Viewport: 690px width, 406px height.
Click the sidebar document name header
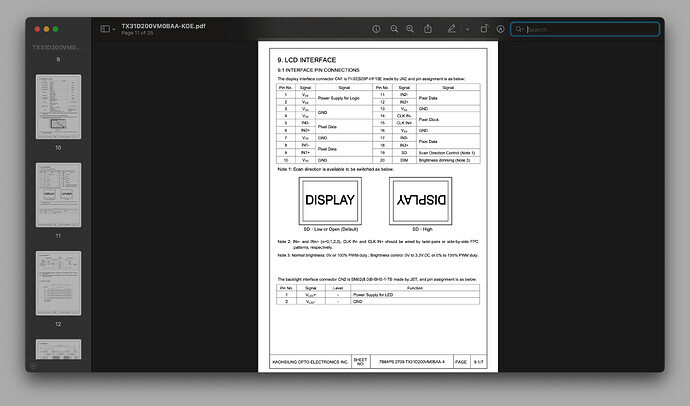[58, 47]
